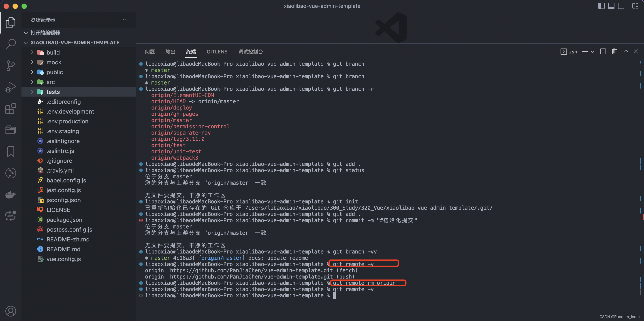644x321 pixels.
Task: Open the .eslintignore file
Action: pos(79,141)
